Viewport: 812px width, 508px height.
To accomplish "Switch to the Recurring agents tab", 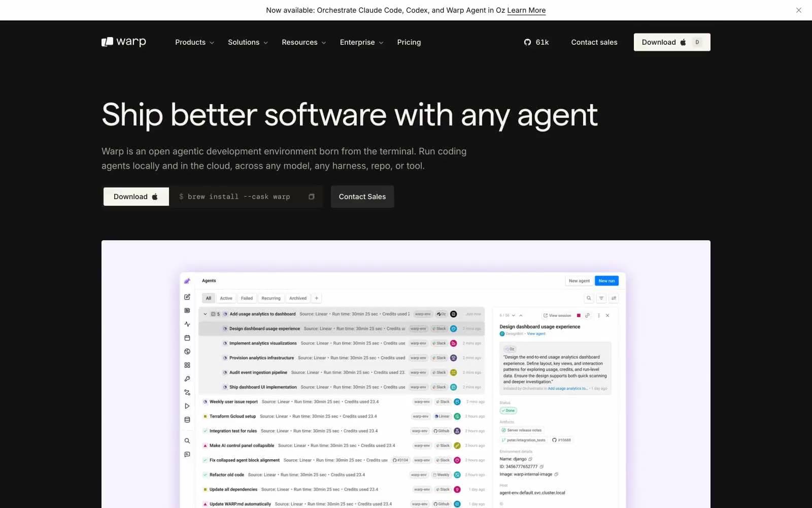I will (271, 298).
